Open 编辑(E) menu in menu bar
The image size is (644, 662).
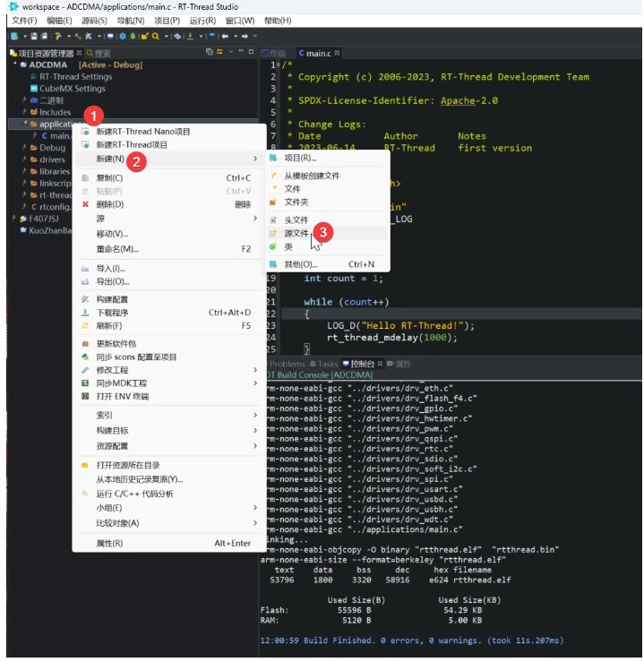(59, 21)
